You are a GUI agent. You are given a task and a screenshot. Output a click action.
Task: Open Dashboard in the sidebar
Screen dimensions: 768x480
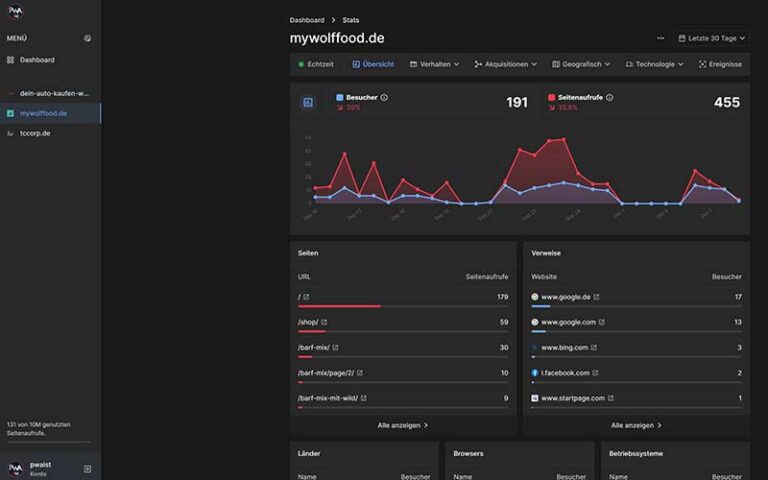(37, 60)
